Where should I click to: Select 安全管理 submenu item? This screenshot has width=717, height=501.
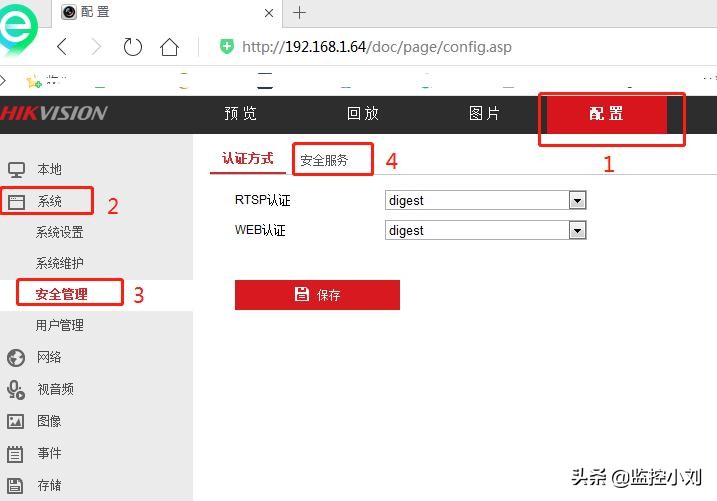(61, 294)
